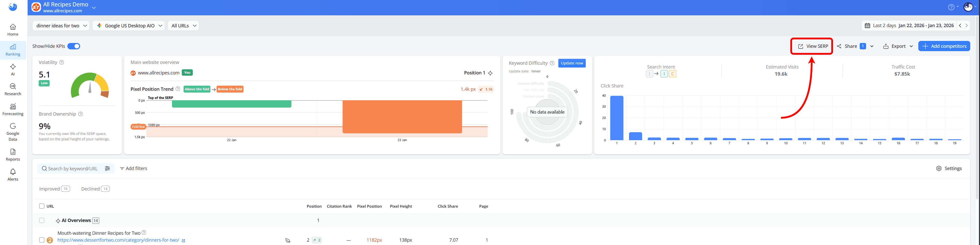
Task: Open the Reports section in sidebar
Action: click(x=13, y=155)
